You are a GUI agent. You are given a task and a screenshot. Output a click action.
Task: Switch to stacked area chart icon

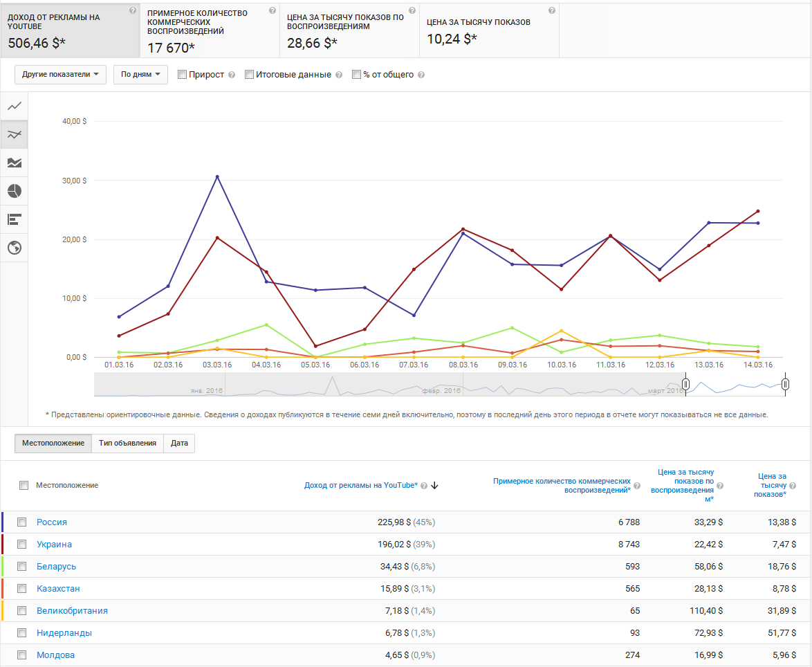tap(15, 163)
